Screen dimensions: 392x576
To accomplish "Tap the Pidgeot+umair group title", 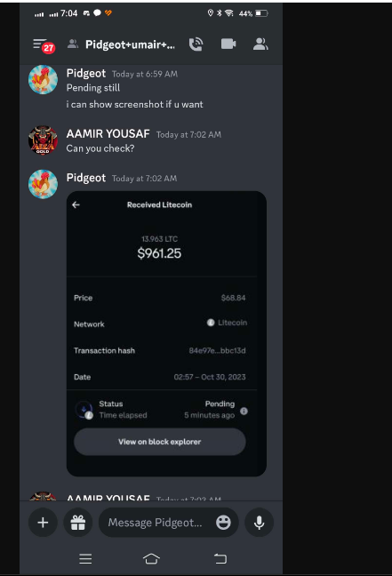I will [x=130, y=44].
